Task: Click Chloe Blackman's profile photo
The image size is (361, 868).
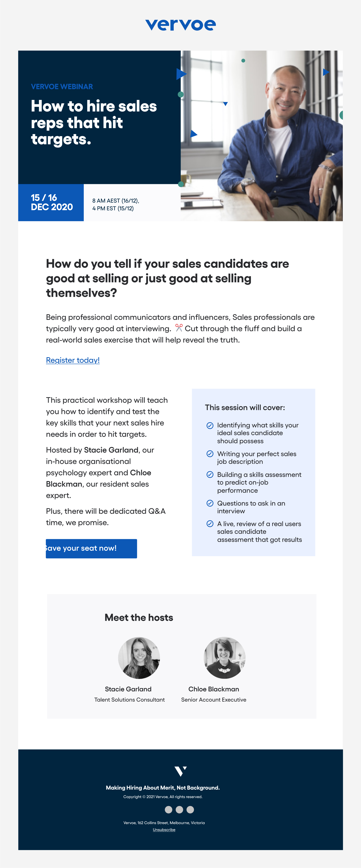Action: [x=225, y=657]
